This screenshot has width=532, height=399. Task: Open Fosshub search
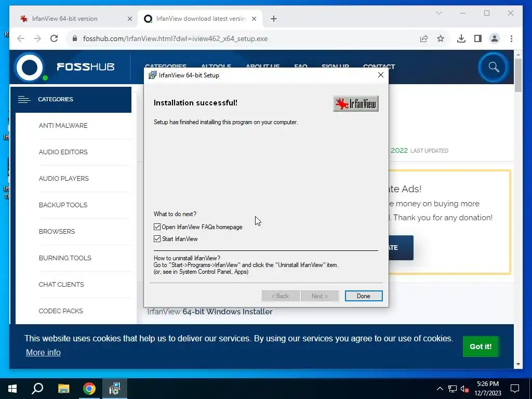point(494,67)
